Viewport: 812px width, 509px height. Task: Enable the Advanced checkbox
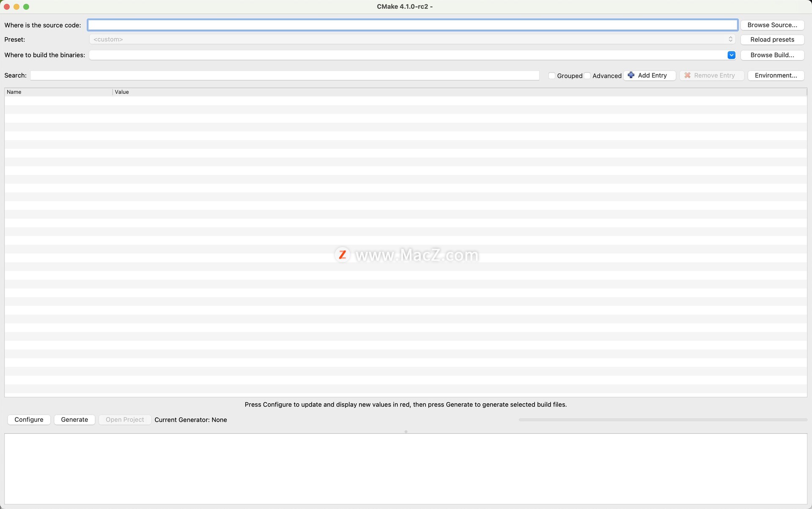pyautogui.click(x=587, y=76)
